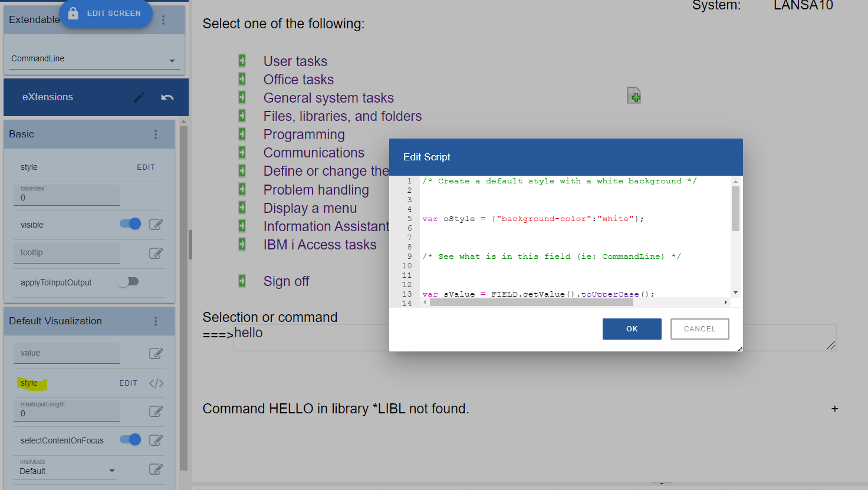868x490 pixels.
Task: Open script editor icon beside Default Visualization style
Action: (156, 383)
